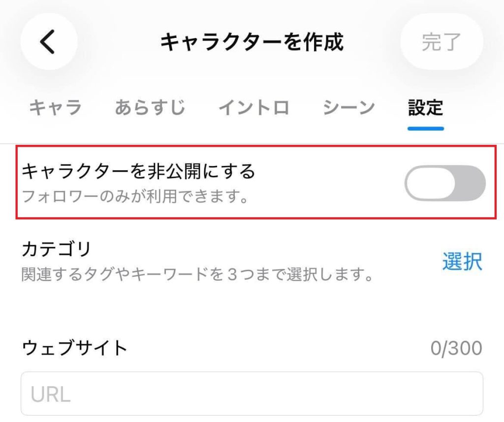
Task: Click the 選択 link for categories
Action: click(462, 261)
